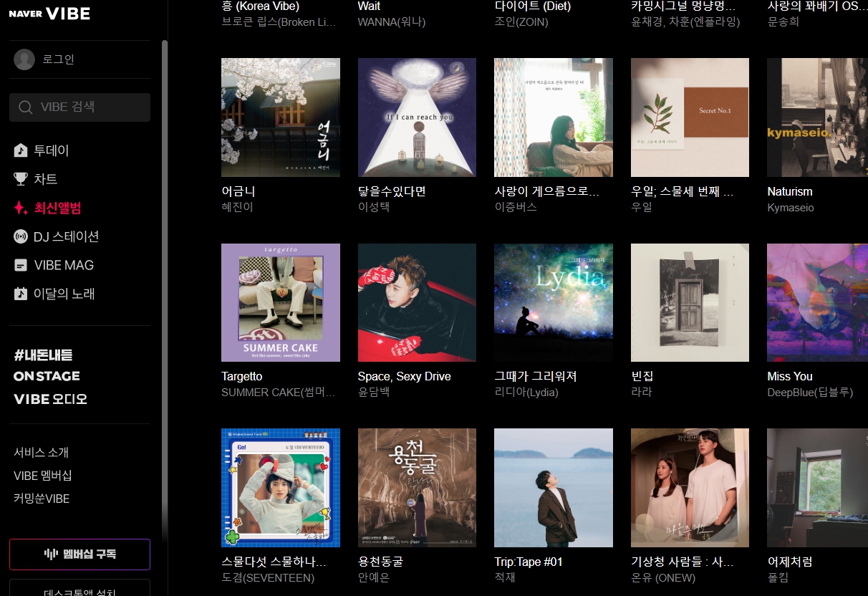Viewport: 868px width, 596px height.
Task: Click the user profile avatar icon
Action: (24, 59)
